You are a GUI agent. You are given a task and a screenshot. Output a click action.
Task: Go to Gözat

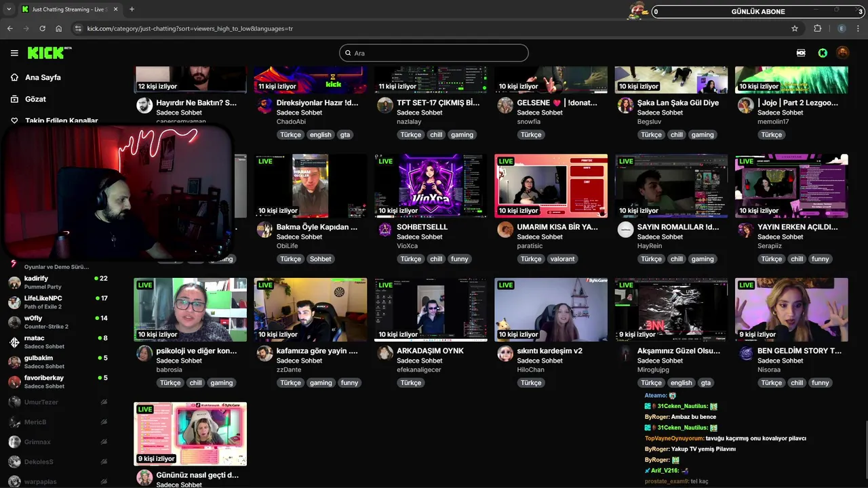point(35,99)
